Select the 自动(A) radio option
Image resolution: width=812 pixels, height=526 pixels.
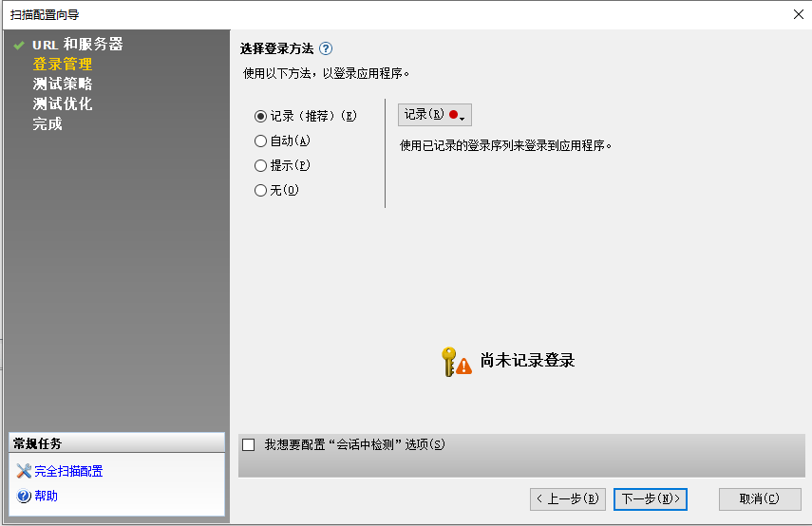(260, 141)
